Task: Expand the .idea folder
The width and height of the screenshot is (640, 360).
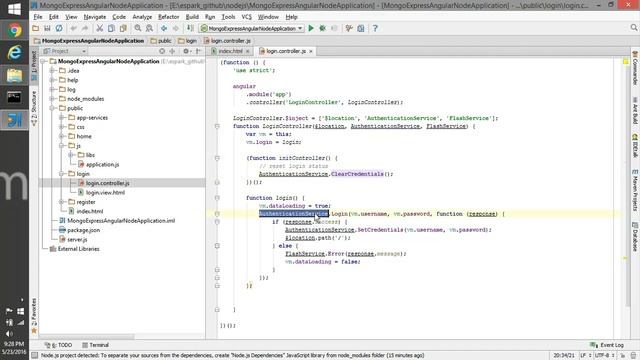Action: (x=52, y=71)
